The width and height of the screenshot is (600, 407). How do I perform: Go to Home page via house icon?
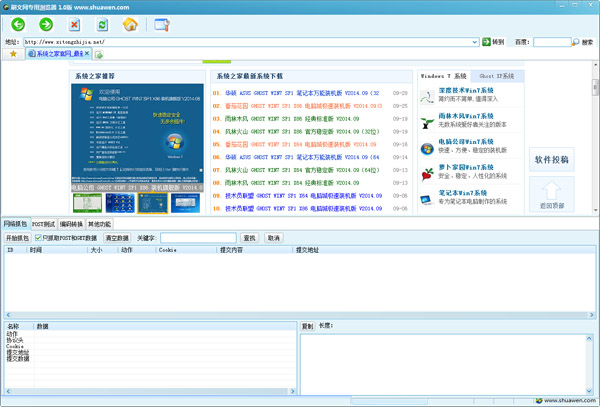pos(130,23)
